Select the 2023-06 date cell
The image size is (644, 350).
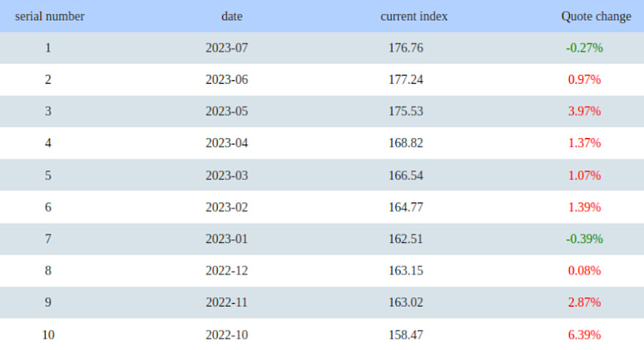(227, 79)
